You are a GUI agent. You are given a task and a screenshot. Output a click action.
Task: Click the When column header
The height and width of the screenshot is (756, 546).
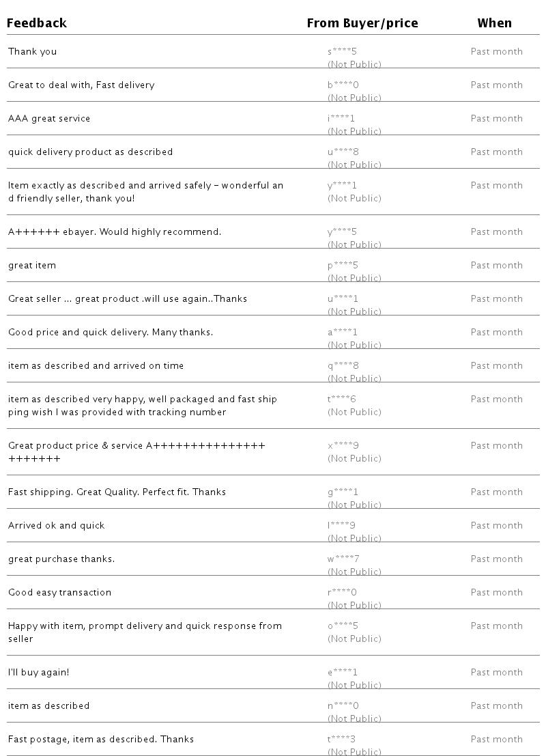(x=494, y=23)
